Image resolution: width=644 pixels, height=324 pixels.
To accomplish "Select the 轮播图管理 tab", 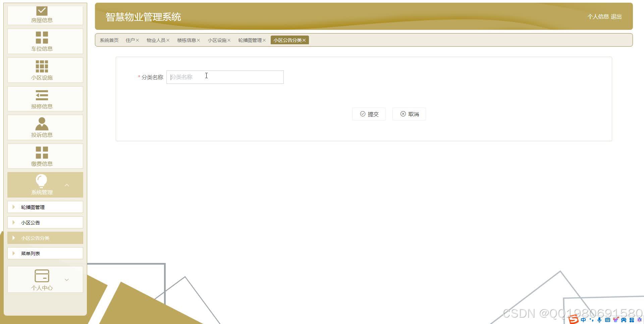I will click(250, 40).
